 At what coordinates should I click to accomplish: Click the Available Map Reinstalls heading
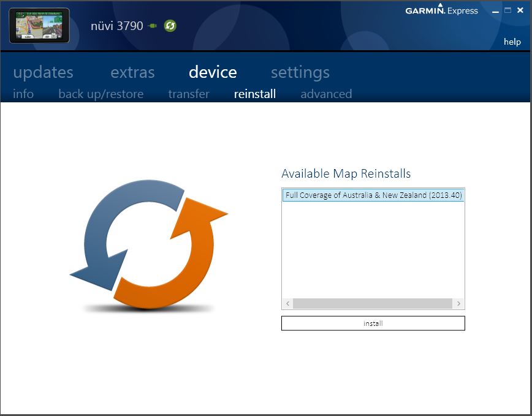point(346,173)
